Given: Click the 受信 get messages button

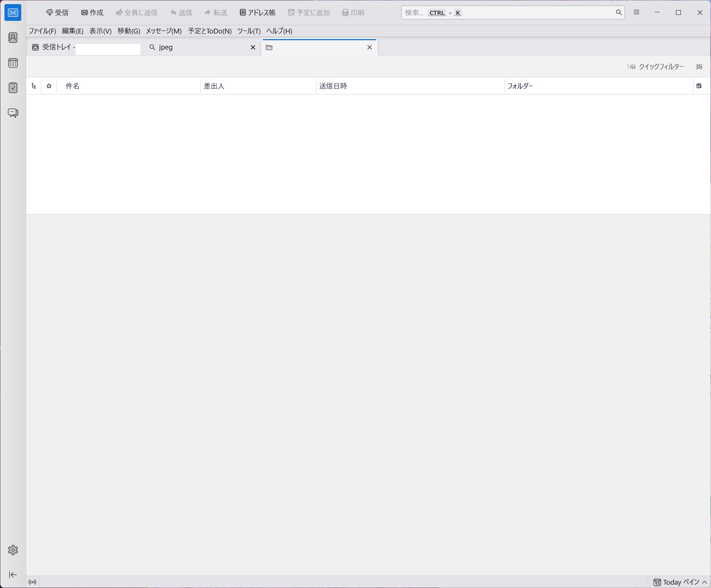Looking at the screenshot, I should 57,13.
